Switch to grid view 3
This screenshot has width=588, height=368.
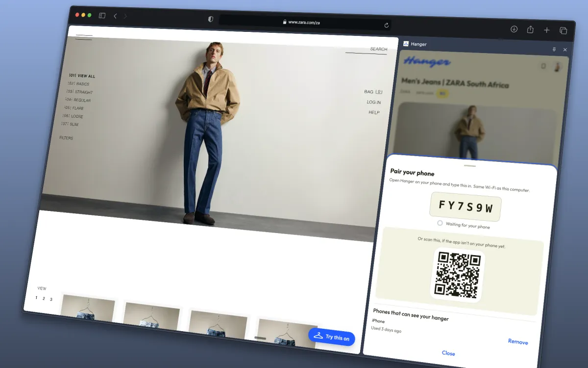[51, 299]
